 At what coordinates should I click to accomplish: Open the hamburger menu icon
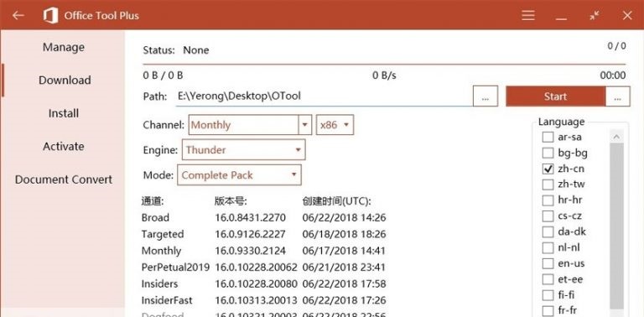528,16
